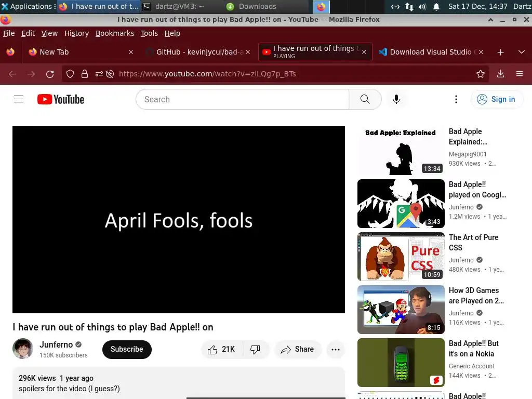Open the File menu
This screenshot has width=532, height=399.
[x=9, y=33]
